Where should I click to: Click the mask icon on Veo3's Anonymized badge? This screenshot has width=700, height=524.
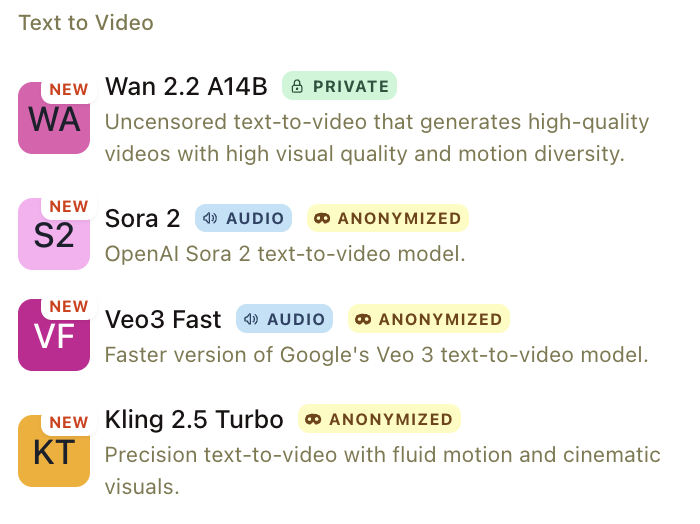pos(363,320)
